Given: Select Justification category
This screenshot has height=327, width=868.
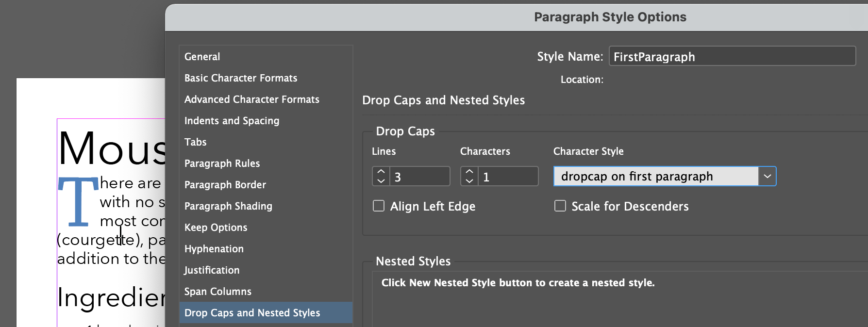Looking at the screenshot, I should point(266,270).
